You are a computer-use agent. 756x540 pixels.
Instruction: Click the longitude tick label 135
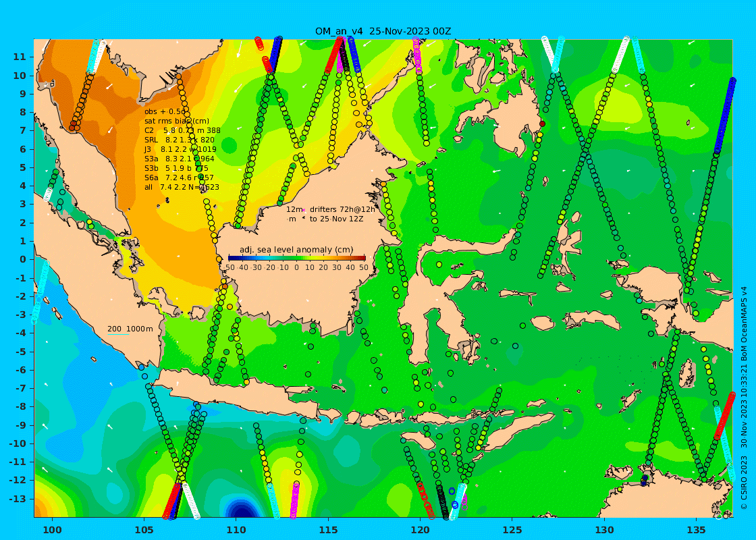point(696,531)
